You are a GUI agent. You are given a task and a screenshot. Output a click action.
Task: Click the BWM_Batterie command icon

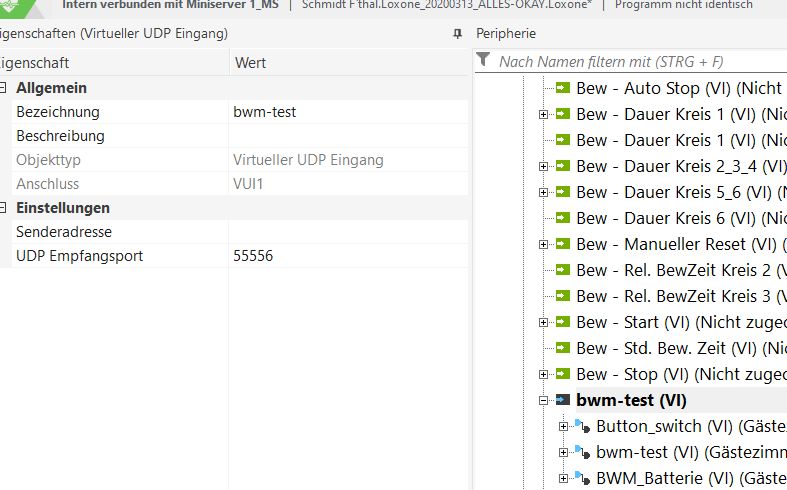point(582,478)
